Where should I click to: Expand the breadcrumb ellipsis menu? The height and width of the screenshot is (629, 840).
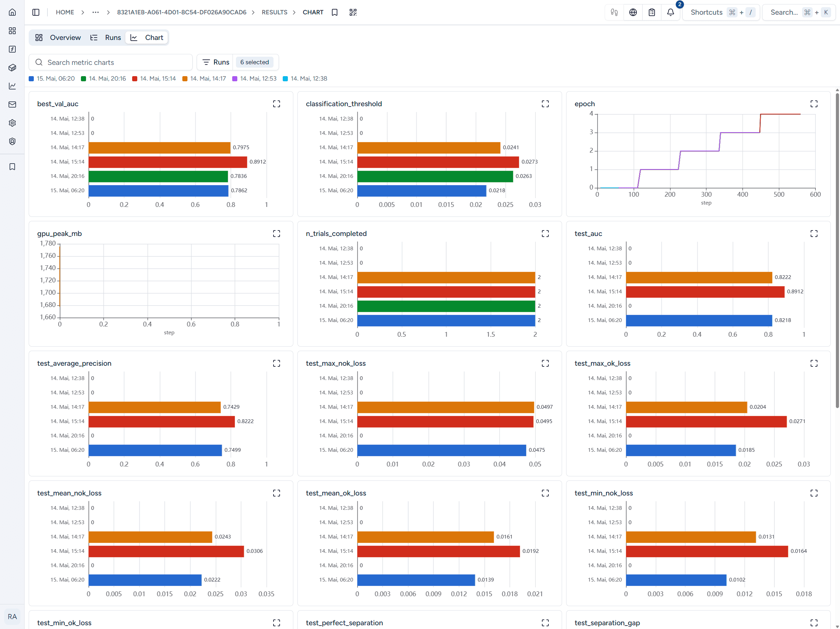[x=95, y=12]
